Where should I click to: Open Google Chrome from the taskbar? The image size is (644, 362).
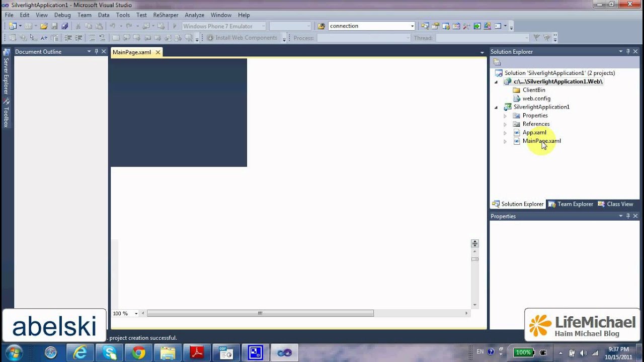tap(139, 353)
